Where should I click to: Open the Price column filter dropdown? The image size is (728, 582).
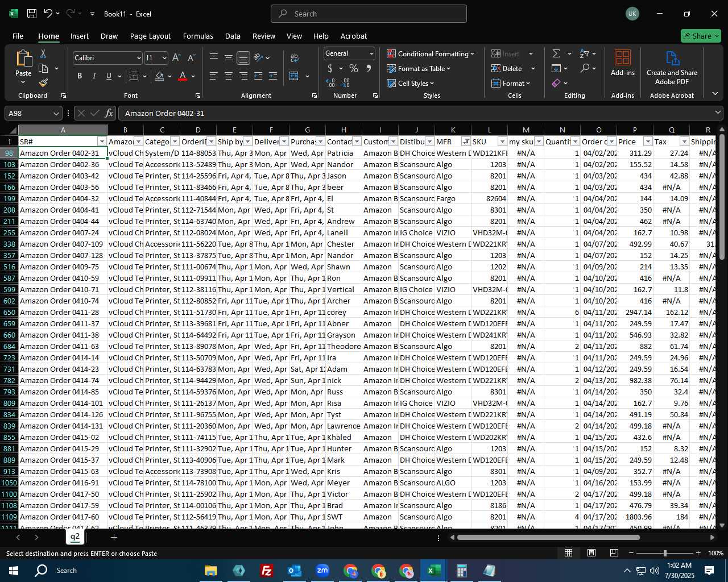[x=648, y=142]
